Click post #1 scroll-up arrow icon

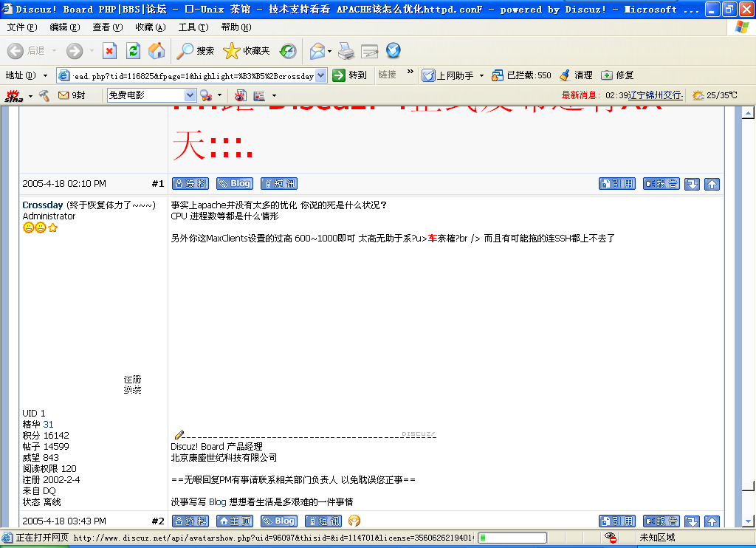tap(712, 184)
